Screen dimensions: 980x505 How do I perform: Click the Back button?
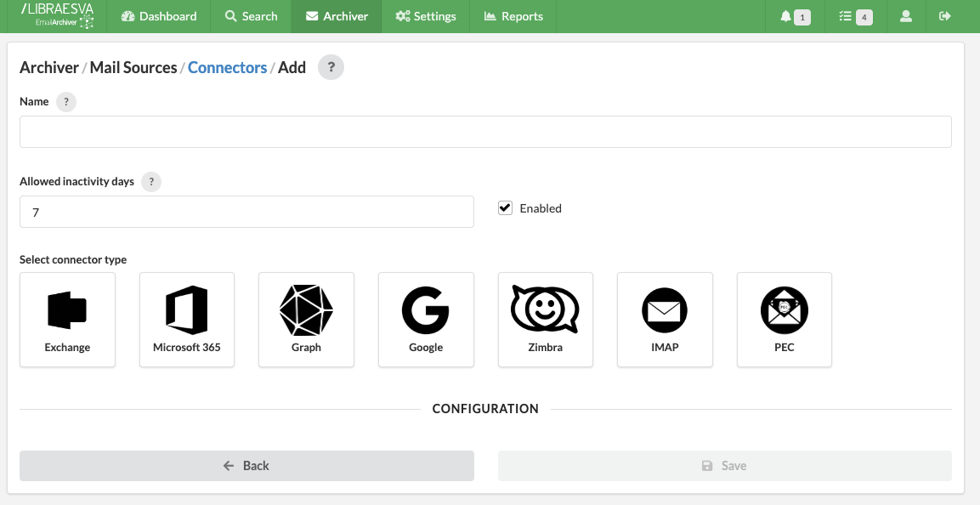(x=246, y=466)
